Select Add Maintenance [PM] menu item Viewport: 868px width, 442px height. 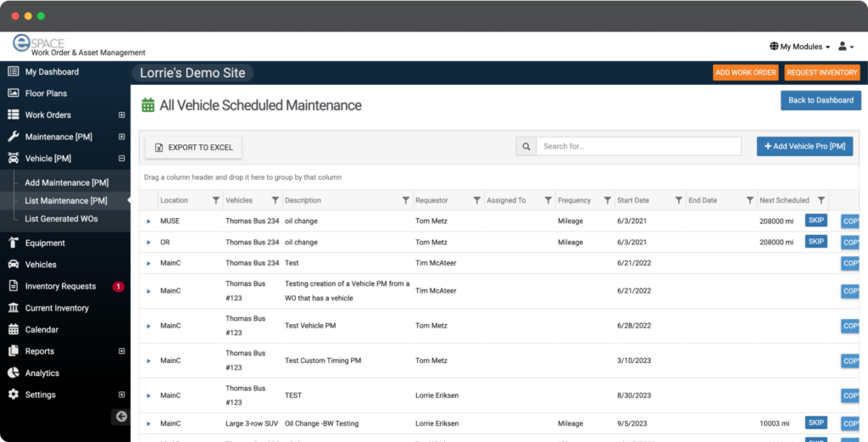point(67,182)
